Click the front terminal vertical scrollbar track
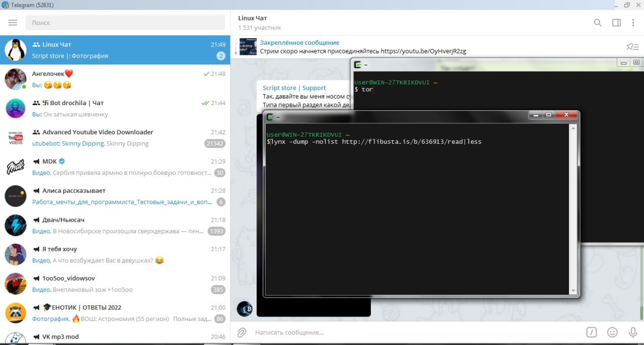 [573, 209]
